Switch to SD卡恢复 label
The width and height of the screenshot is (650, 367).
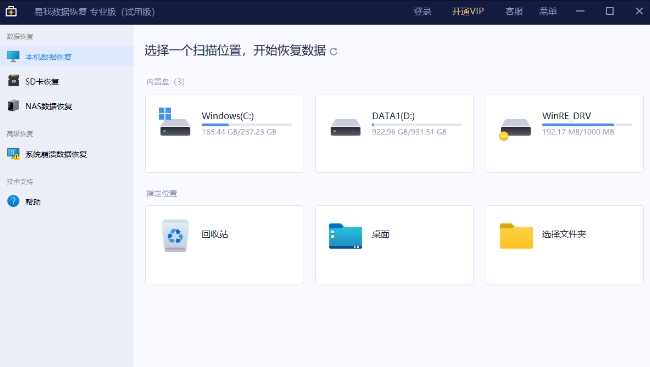(x=42, y=81)
